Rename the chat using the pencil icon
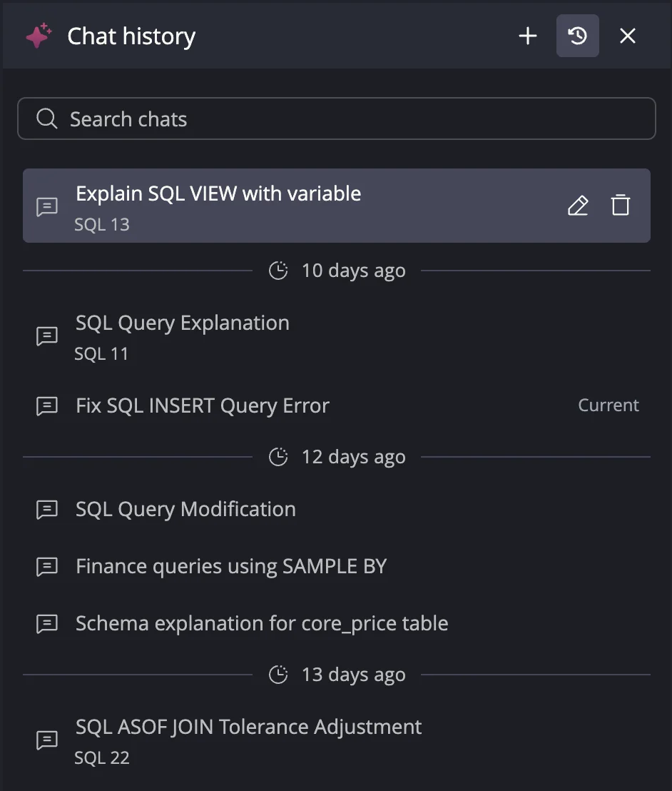 (x=578, y=205)
